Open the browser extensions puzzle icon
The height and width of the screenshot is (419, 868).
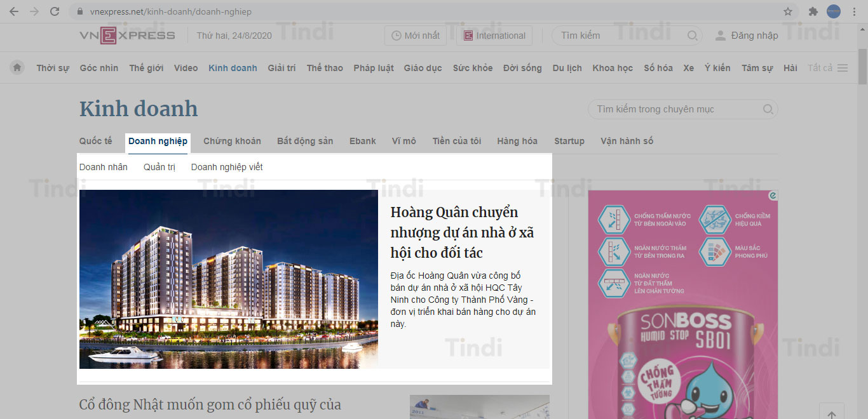coord(813,11)
